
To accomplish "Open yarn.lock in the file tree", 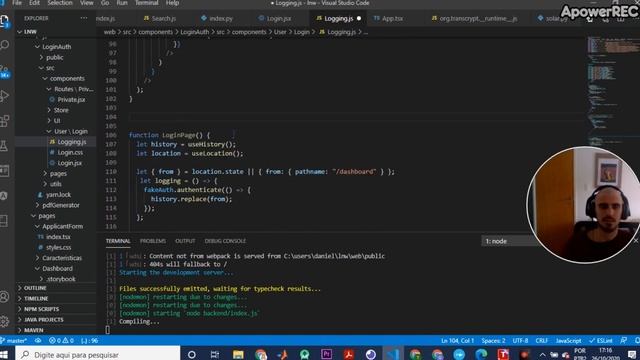I will (58, 195).
